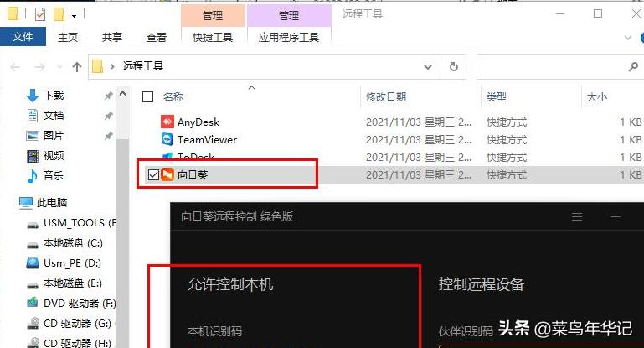Click the 下载 blue arrow icon

[x=33, y=96]
